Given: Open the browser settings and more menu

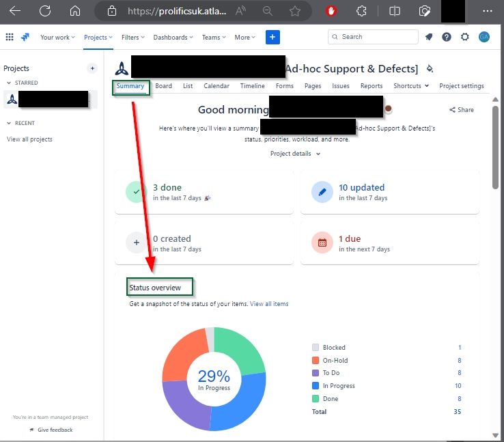Looking at the screenshot, I should 488,11.
